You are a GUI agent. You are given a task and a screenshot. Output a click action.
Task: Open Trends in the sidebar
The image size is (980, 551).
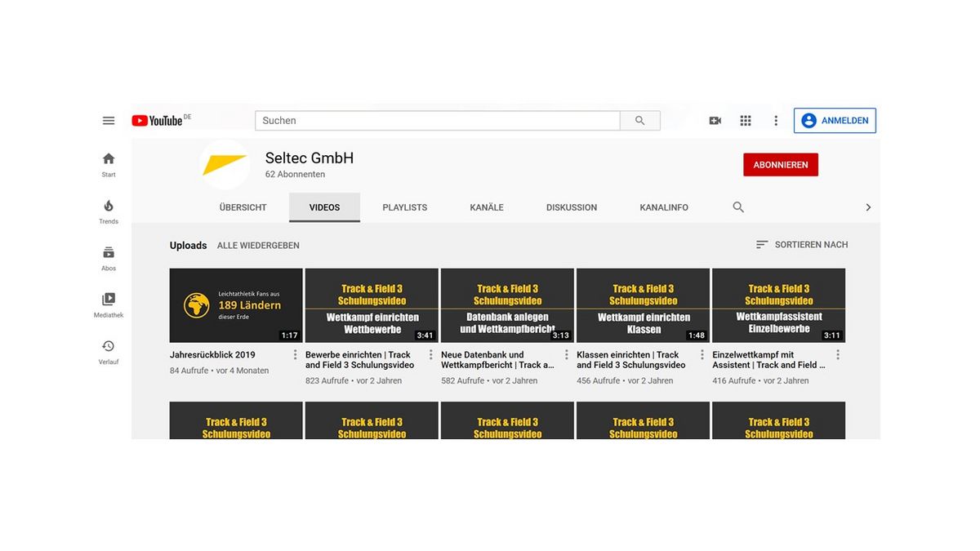[109, 211]
